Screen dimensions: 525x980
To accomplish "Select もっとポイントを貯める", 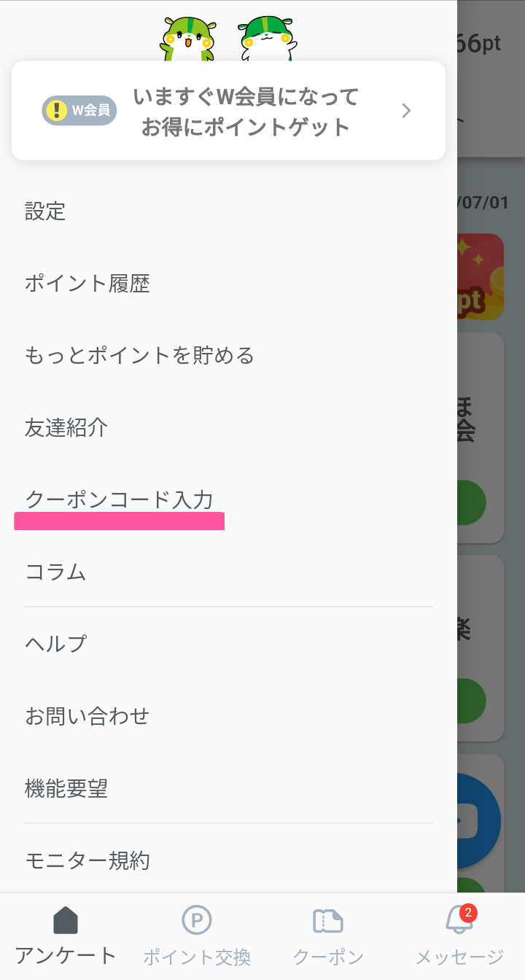I will 139,356.
